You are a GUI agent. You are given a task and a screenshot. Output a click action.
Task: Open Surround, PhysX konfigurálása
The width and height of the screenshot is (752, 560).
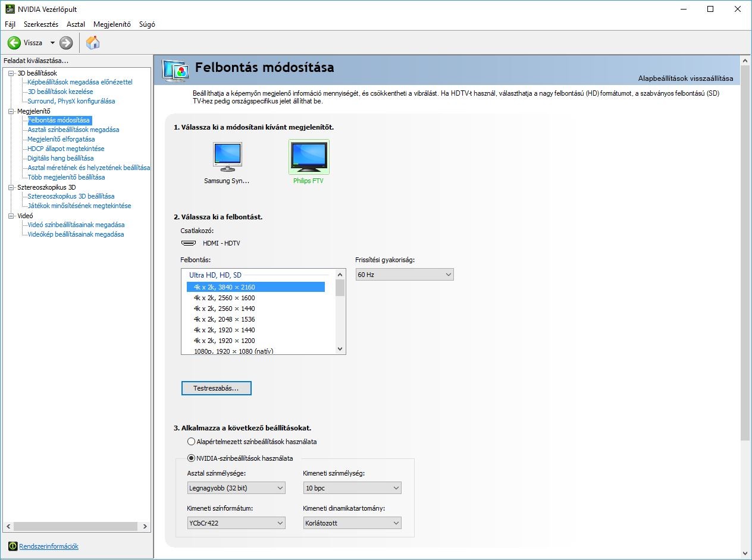71,101
